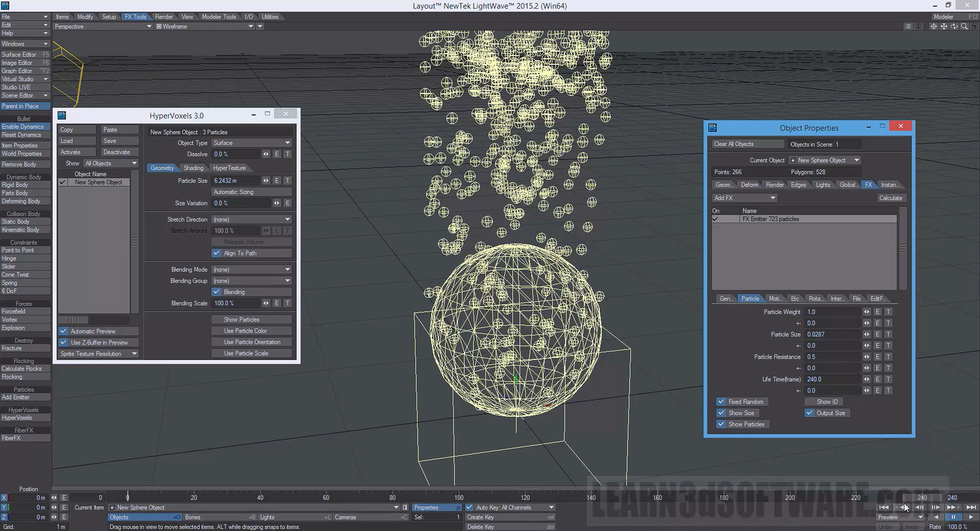Image resolution: width=980 pixels, height=531 pixels.
Task: Toggle Output Size checkbox
Action: coord(809,413)
